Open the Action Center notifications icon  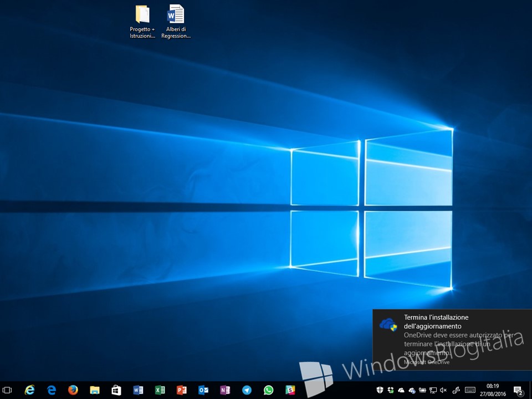tap(518, 391)
